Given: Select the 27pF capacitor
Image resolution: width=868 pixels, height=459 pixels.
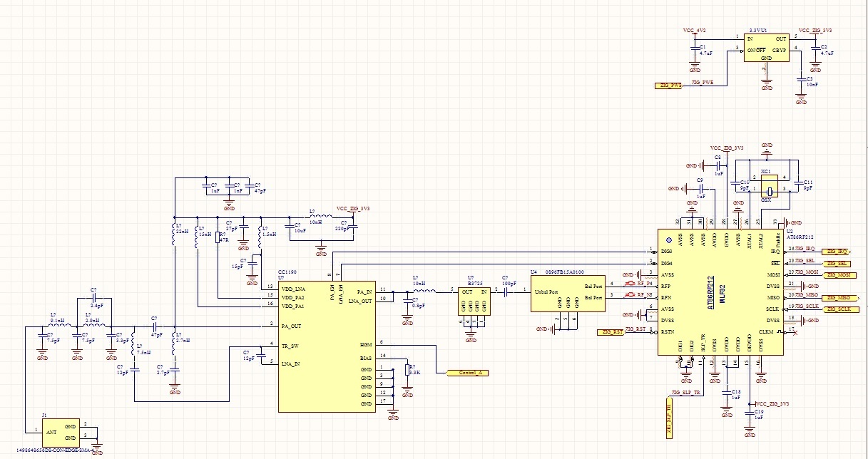Looking at the screenshot, I should point(243,227).
